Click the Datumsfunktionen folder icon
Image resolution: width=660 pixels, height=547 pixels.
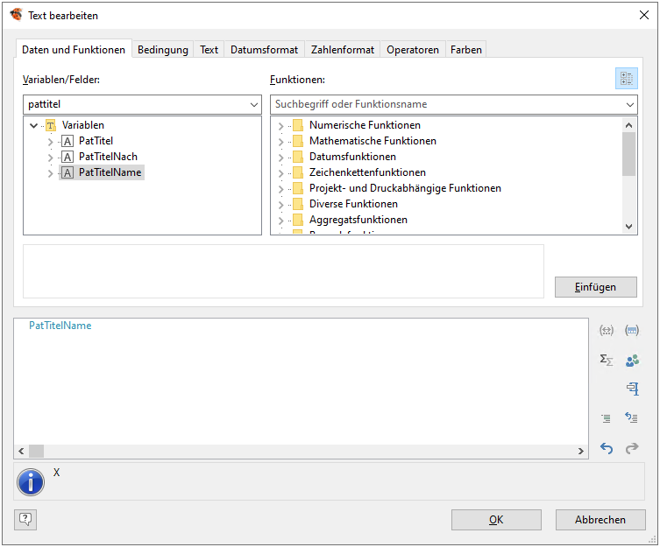(298, 157)
